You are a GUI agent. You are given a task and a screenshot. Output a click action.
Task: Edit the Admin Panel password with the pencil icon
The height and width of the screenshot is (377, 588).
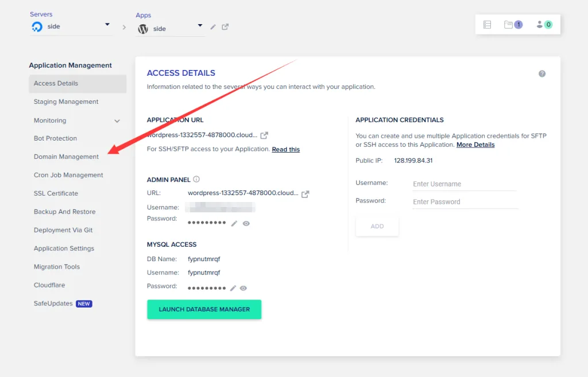(x=234, y=223)
